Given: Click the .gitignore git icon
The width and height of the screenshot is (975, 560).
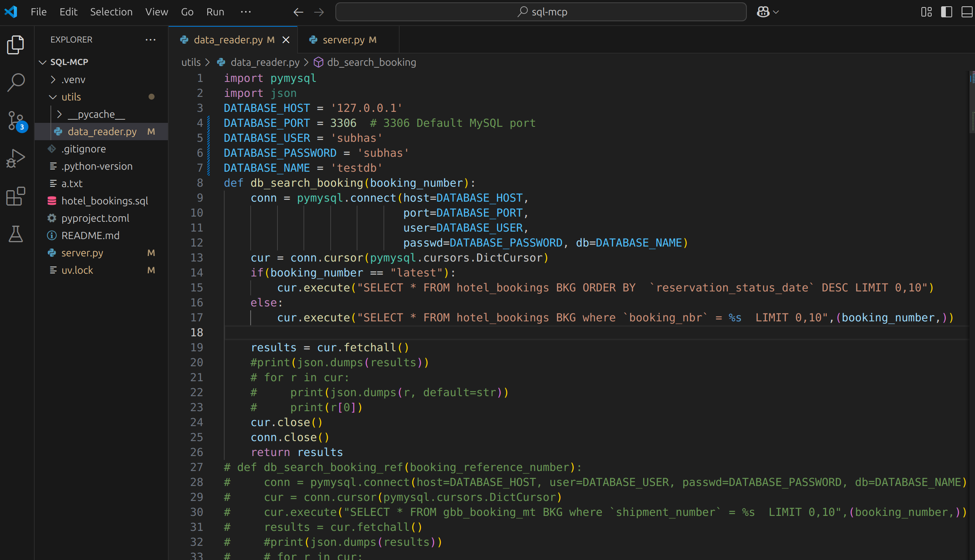Looking at the screenshot, I should (x=52, y=149).
